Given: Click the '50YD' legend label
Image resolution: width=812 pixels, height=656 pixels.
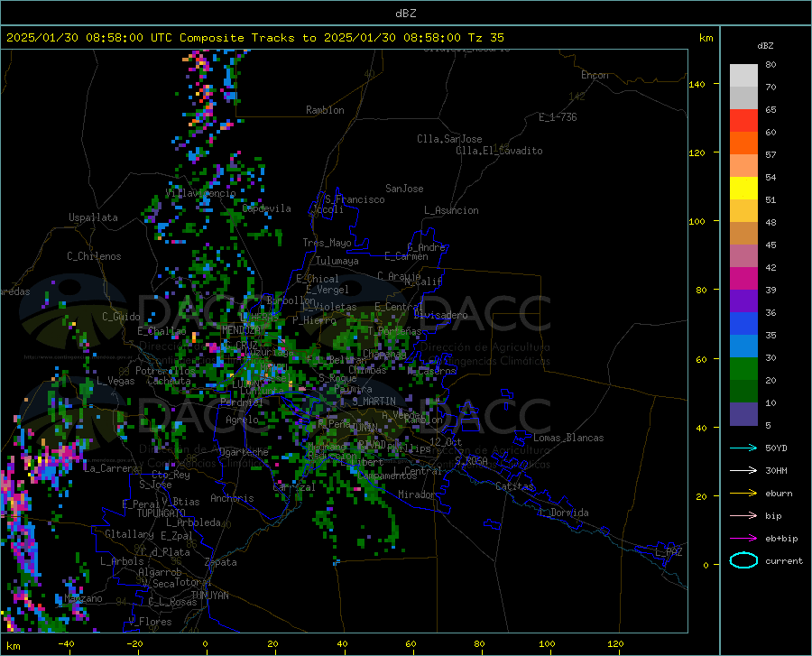Looking at the screenshot, I should (776, 448).
